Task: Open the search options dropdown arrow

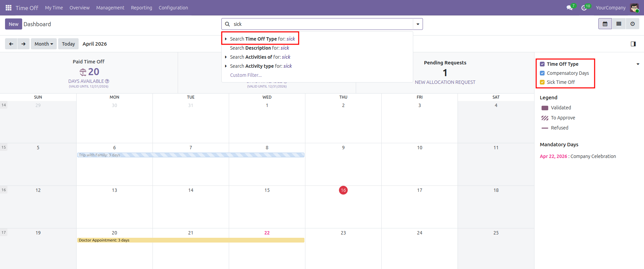Action: pos(418,24)
